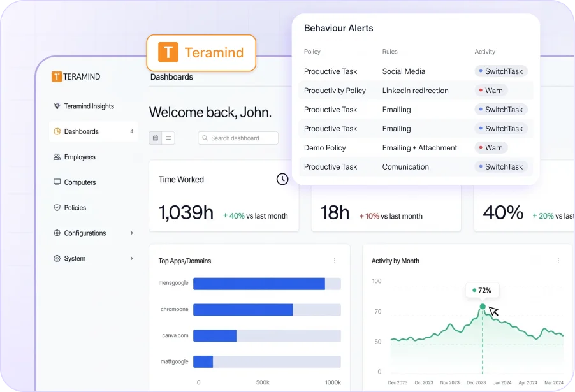Click the Teramind brand badge
The image size is (575, 392).
coord(201,53)
